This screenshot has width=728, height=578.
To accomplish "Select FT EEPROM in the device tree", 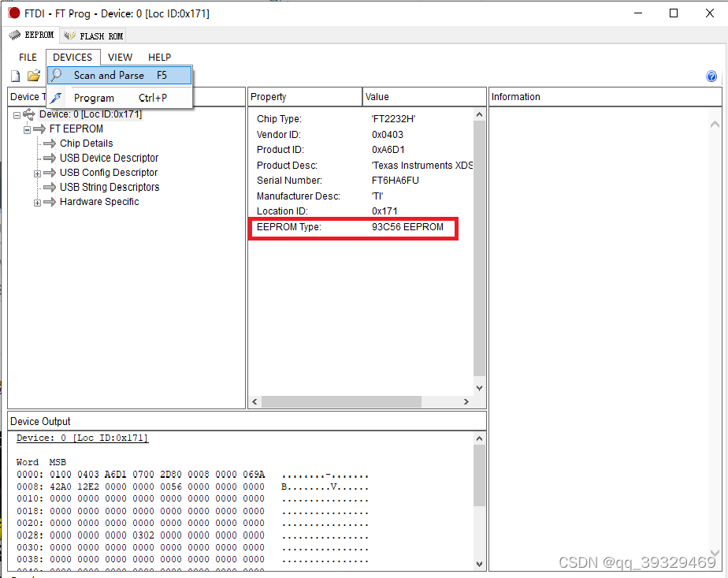I will pos(76,129).
